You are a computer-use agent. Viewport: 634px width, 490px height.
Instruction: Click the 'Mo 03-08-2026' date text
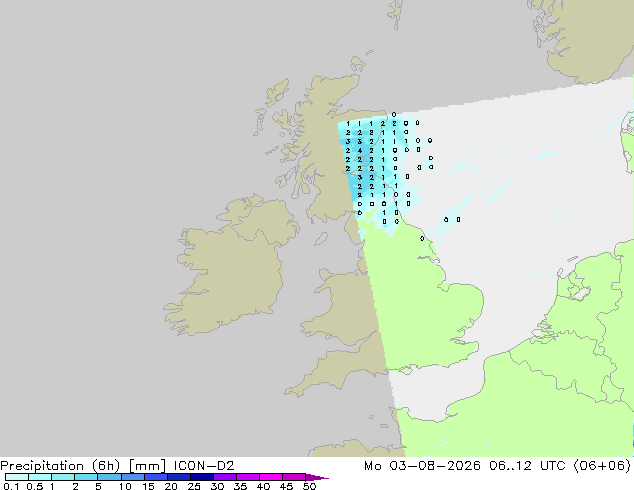pyautogui.click(x=422, y=466)
